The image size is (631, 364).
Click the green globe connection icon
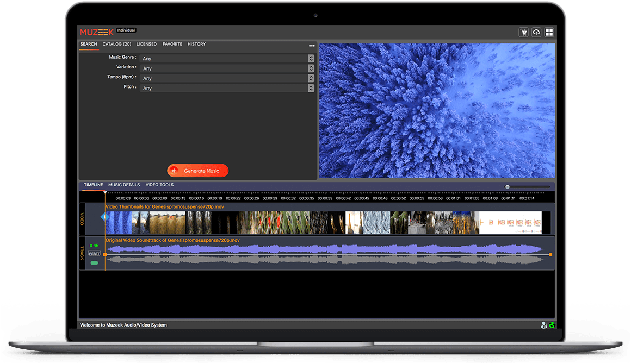[552, 325]
